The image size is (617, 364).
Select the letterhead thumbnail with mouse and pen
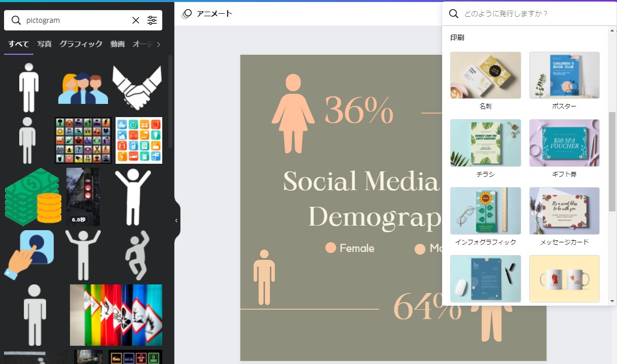click(x=486, y=279)
